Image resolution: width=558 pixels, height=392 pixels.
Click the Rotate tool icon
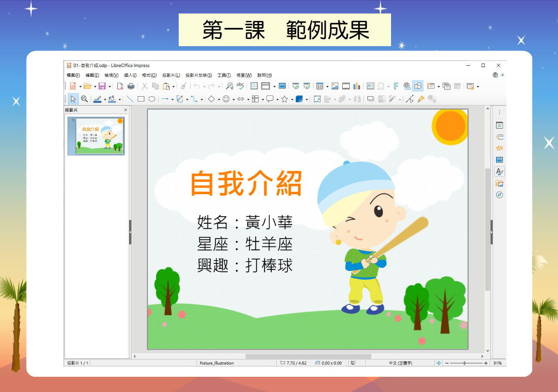click(x=317, y=99)
